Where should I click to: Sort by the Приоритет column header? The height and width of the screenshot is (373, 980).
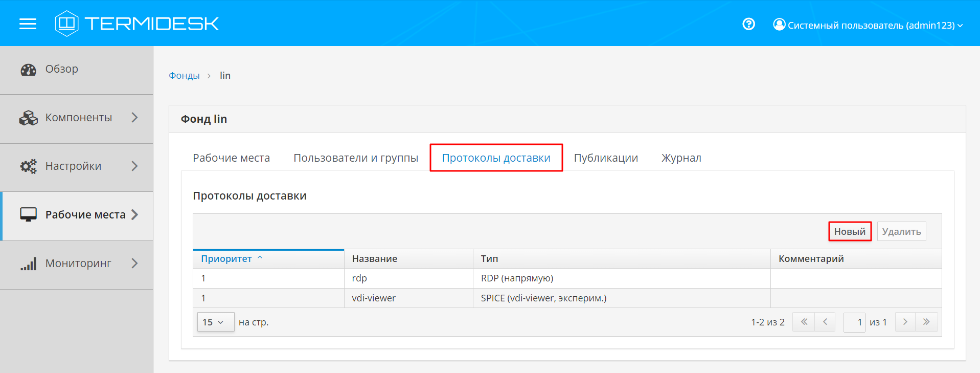click(x=226, y=259)
